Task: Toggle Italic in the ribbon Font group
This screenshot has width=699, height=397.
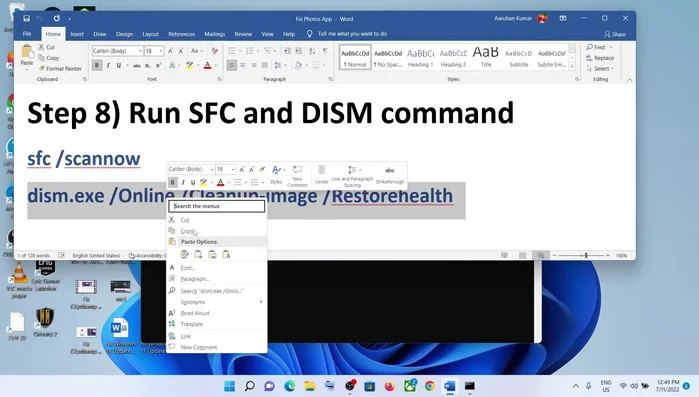Action: pyautogui.click(x=108, y=65)
